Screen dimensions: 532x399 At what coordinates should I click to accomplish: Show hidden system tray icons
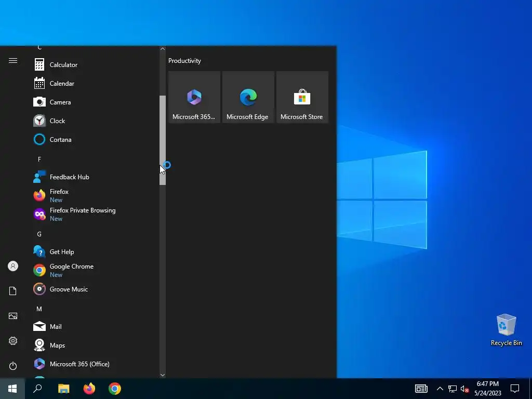pos(440,389)
